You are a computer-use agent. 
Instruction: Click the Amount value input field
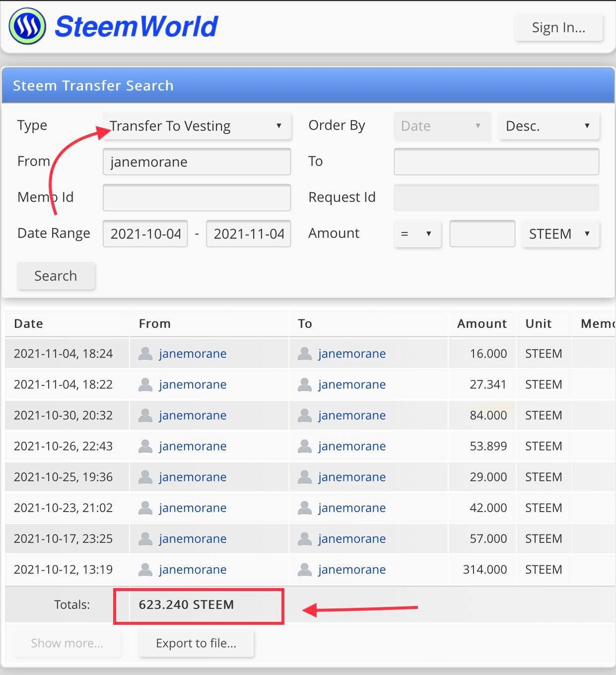click(x=482, y=234)
